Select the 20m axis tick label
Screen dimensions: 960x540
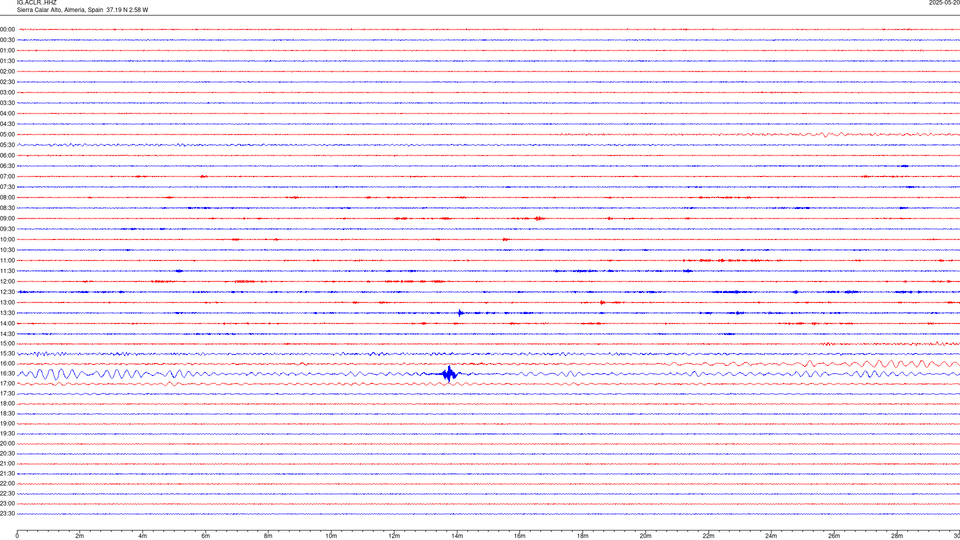click(x=645, y=536)
